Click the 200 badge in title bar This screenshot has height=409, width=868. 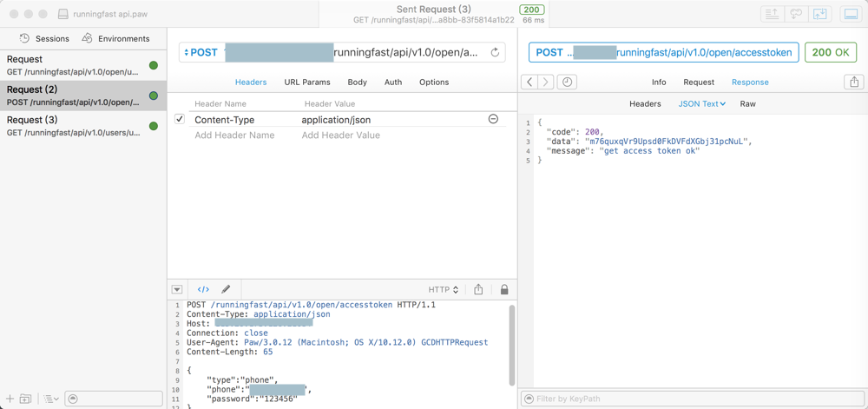(x=531, y=10)
